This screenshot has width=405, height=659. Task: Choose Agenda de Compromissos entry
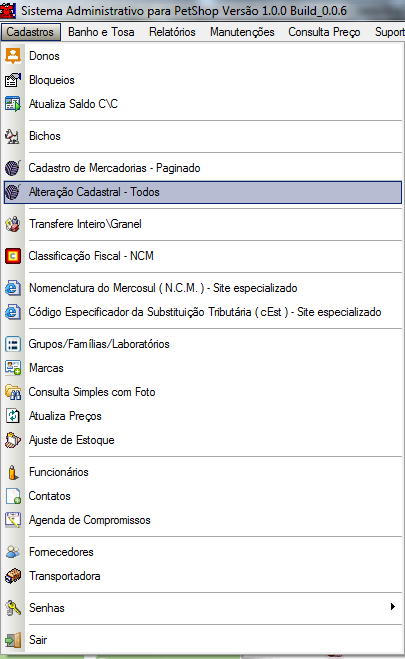[x=89, y=520]
